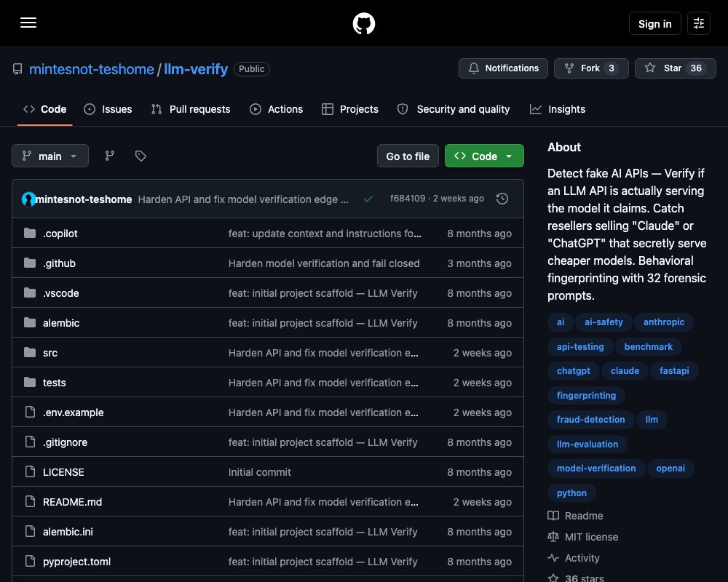Open the hamburger navigation menu
This screenshot has height=582, width=728.
point(28,23)
